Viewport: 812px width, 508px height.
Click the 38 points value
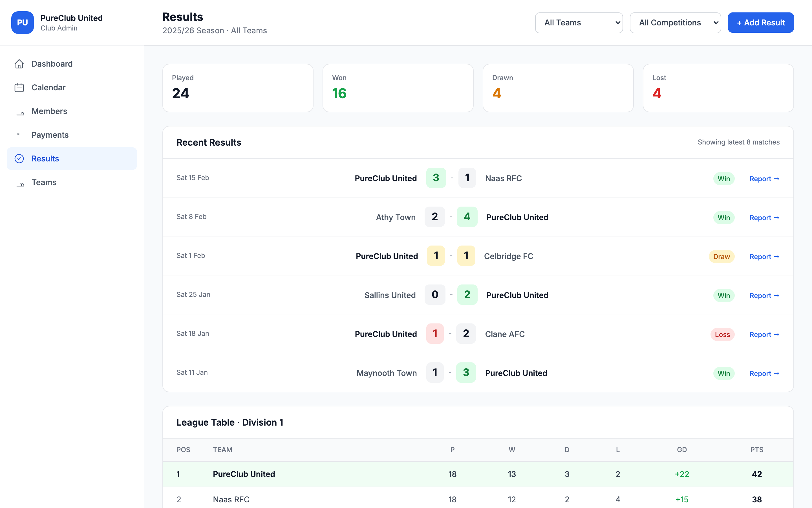pos(757,500)
